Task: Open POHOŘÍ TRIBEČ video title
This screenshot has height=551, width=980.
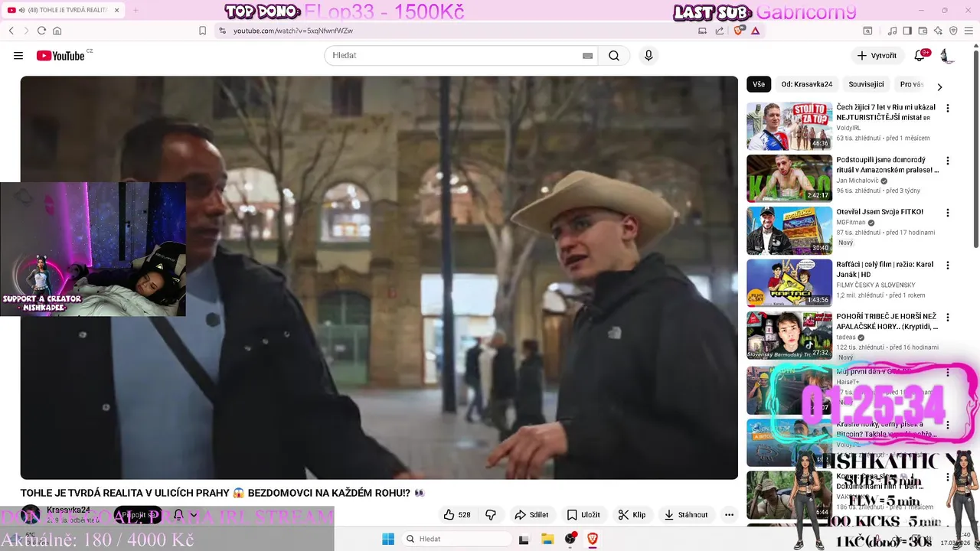Action: tap(887, 321)
